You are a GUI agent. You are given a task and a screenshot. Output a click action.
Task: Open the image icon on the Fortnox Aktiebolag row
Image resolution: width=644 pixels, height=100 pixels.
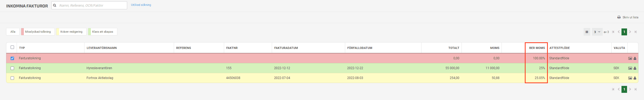pyautogui.click(x=630, y=78)
